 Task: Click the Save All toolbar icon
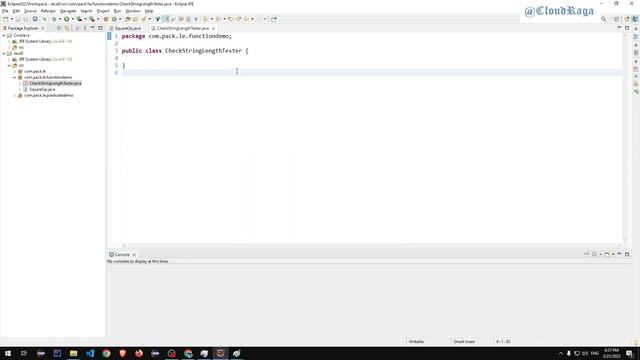click(x=26, y=19)
